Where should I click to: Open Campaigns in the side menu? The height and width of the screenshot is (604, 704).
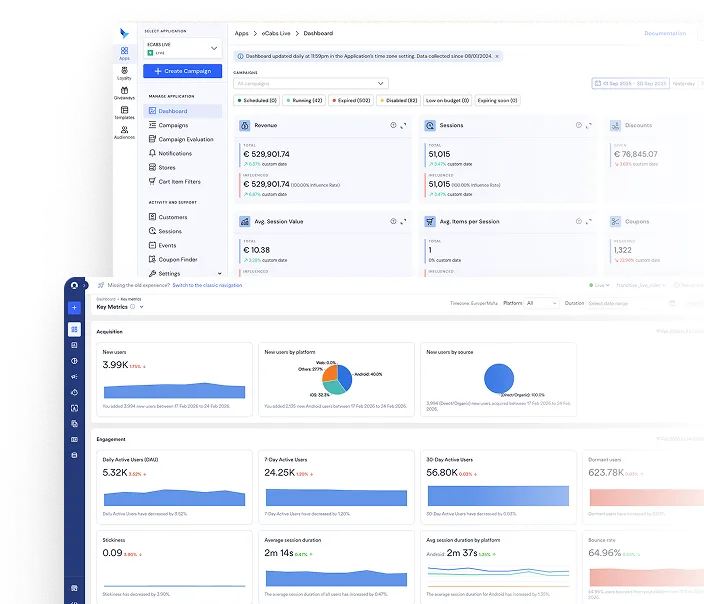click(x=173, y=125)
